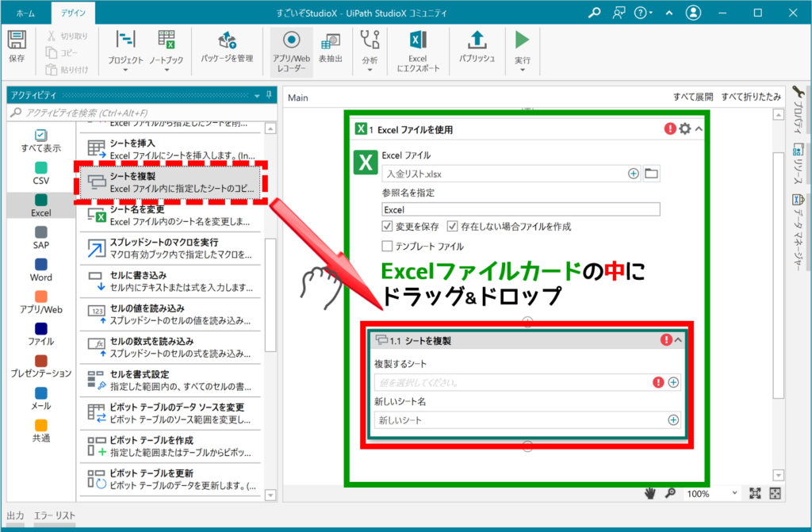Open the zoom 100% dropdown
This screenshot has width=812, height=532.
[734, 493]
